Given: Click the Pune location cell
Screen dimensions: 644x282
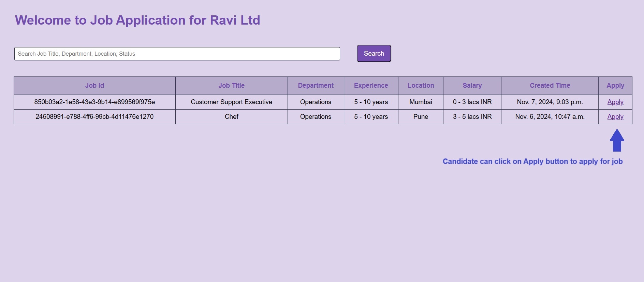Looking at the screenshot, I should point(421,116).
